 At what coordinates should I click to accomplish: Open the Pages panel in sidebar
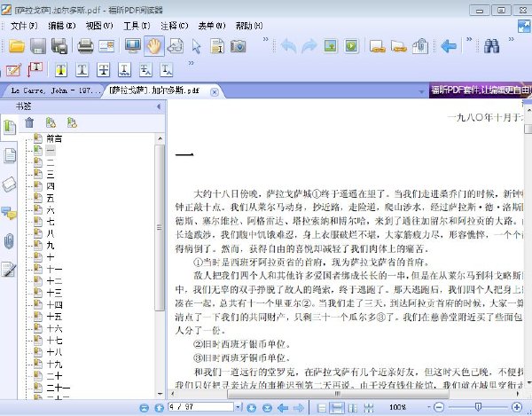tap(10, 156)
